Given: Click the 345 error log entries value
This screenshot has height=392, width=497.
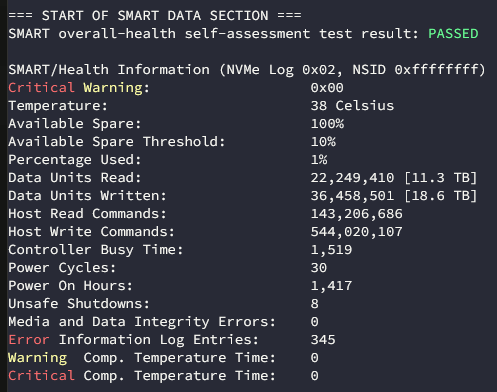Looking at the screenshot, I should click(323, 340).
